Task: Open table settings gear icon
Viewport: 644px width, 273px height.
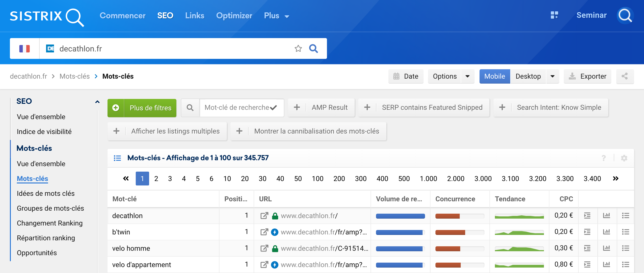Action: pyautogui.click(x=624, y=158)
